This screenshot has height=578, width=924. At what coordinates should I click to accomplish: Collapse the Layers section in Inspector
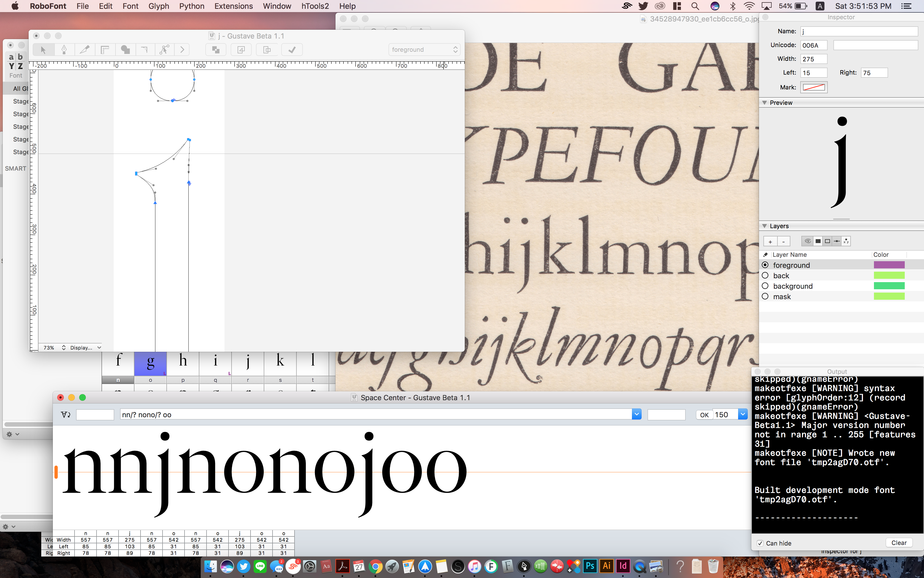click(x=765, y=226)
